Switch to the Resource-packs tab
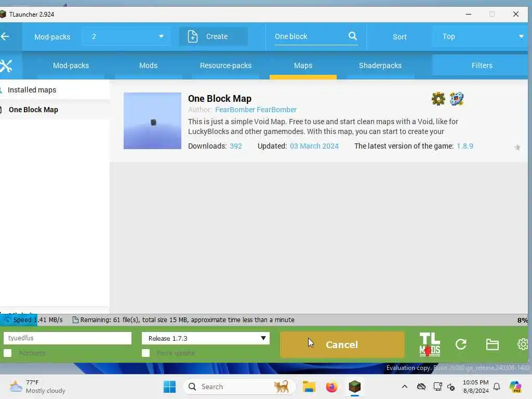The image size is (532, 399). point(225,65)
